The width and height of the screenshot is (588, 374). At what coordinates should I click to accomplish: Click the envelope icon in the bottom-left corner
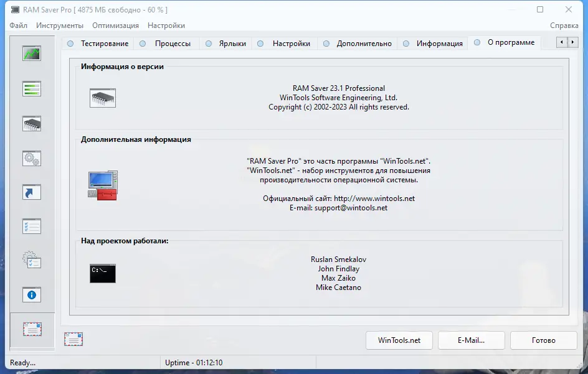pos(73,339)
